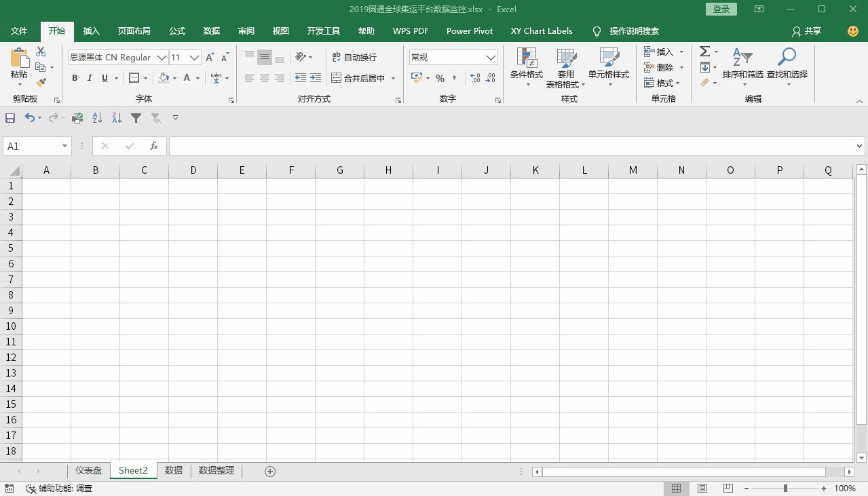This screenshot has height=496, width=868.
Task: Save the workbook from quick access toolbar
Action: click(10, 117)
